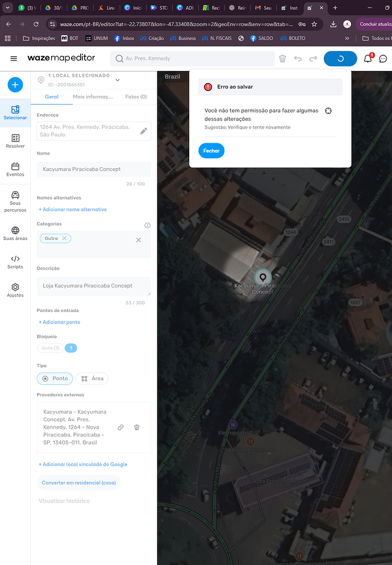Image resolution: width=392 pixels, height=565 pixels.
Task: Edit address with the pencil icon
Action: point(144,131)
